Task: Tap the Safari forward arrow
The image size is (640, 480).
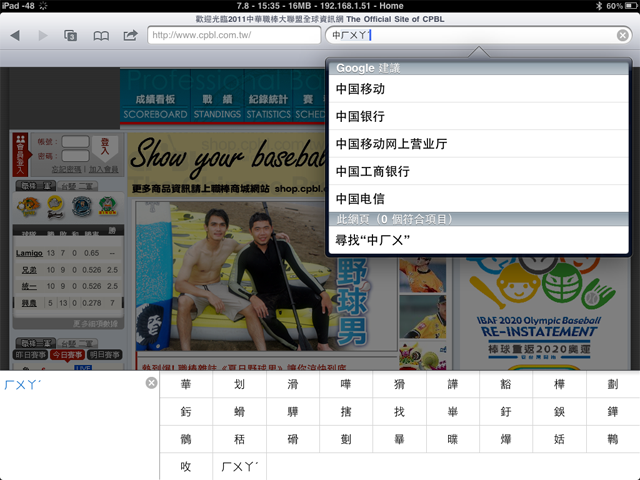Action: (x=42, y=36)
